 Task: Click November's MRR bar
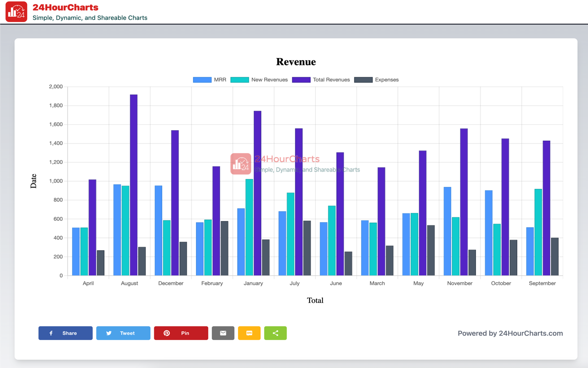(x=447, y=231)
